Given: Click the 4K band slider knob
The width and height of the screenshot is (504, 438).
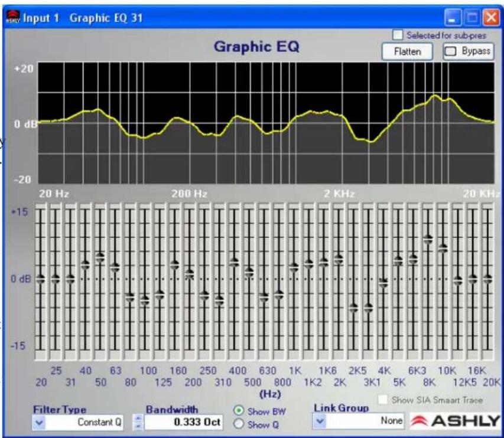Looking at the screenshot, I should point(383,283).
